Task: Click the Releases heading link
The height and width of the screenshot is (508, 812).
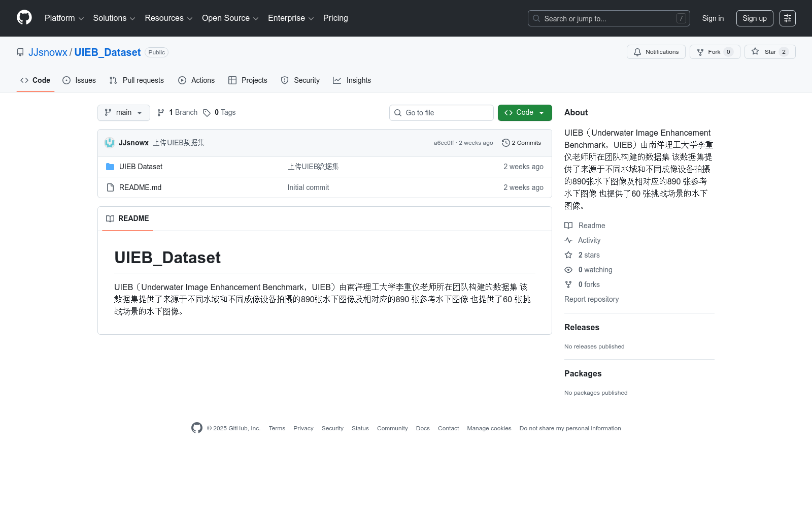Action: (582, 328)
